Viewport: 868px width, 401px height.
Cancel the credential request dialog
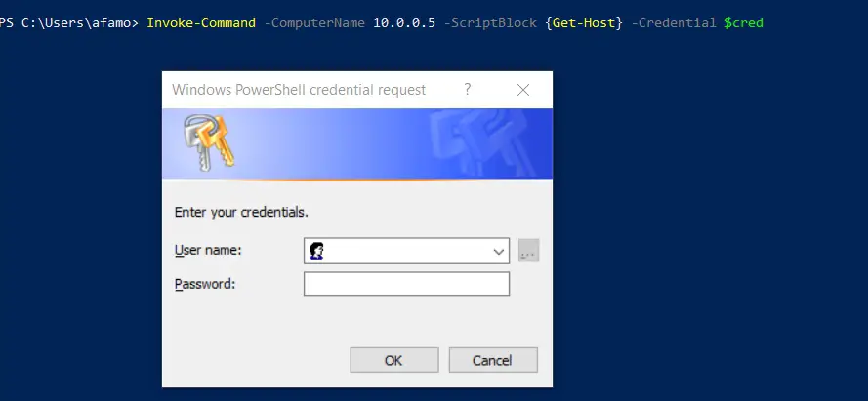click(493, 360)
